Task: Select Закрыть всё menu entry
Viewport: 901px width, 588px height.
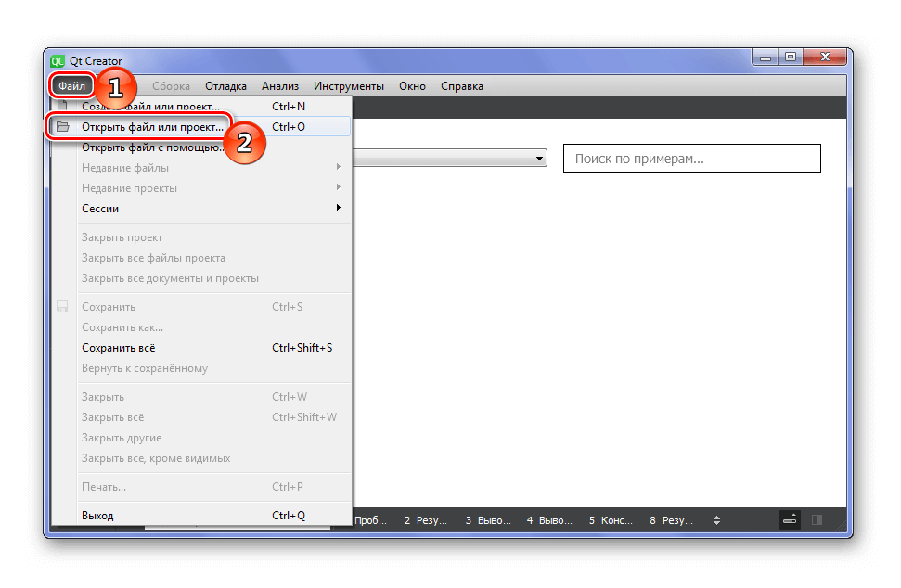Action: tap(201, 416)
